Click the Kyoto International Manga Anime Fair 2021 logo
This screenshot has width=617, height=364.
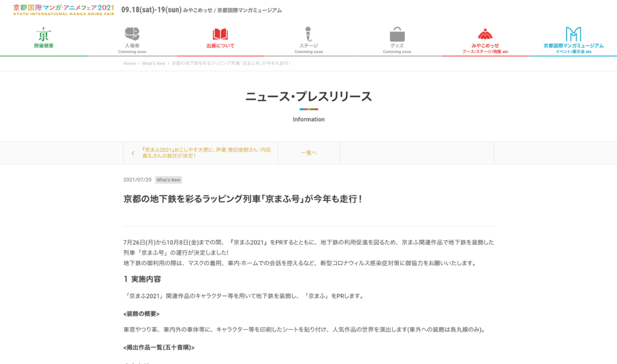[63, 10]
